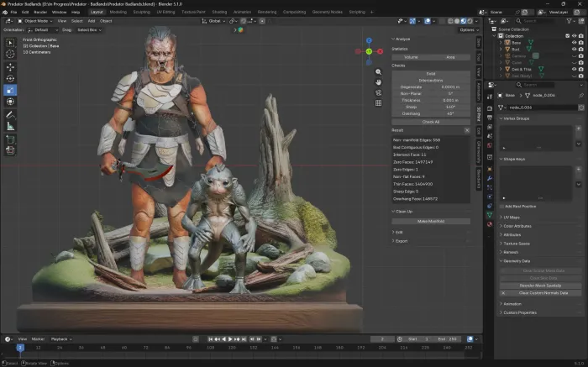Activate the Scale tool

(10, 90)
